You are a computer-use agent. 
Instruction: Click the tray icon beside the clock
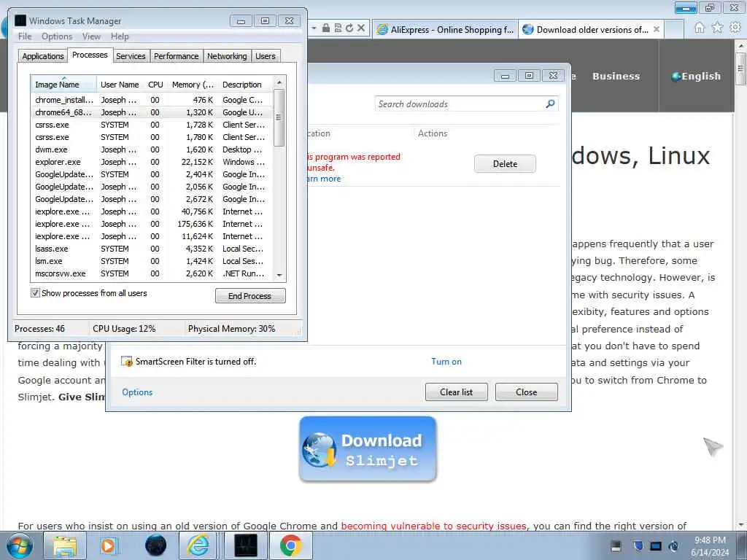[673, 545]
